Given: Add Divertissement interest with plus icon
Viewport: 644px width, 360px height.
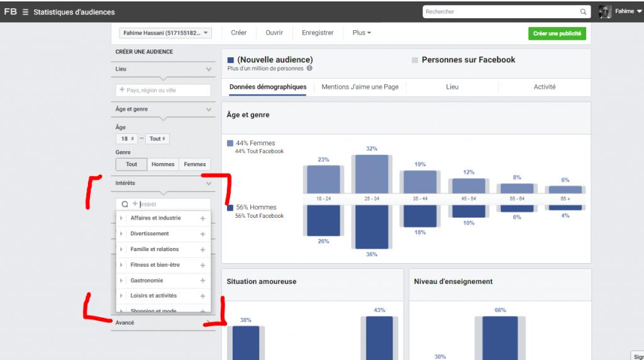Looking at the screenshot, I should pos(203,234).
